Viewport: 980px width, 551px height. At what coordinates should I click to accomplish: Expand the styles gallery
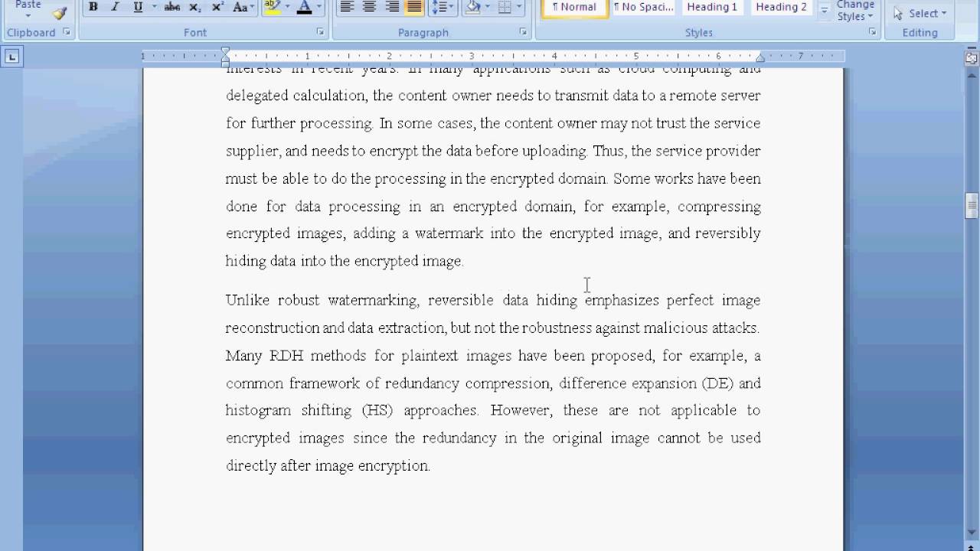coord(825,11)
